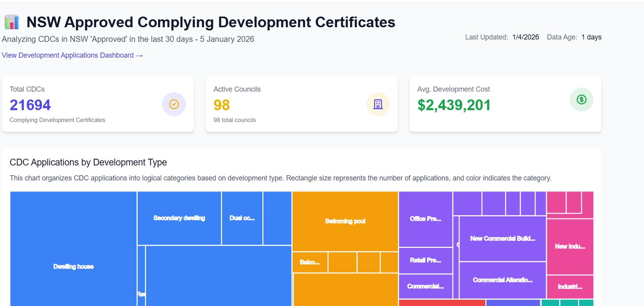Open the View Development Applications Dashboard link
The height and width of the screenshot is (306, 644).
click(72, 55)
